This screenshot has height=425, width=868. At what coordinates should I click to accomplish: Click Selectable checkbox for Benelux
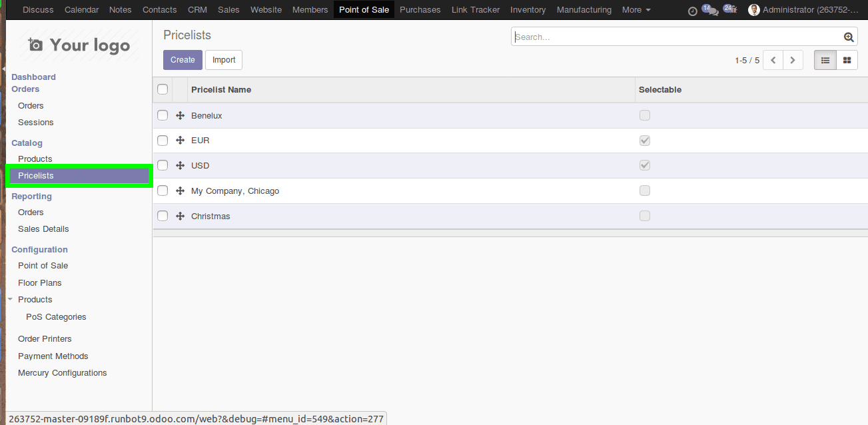(x=644, y=115)
